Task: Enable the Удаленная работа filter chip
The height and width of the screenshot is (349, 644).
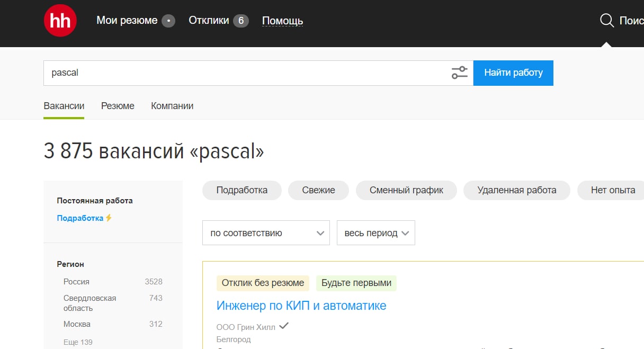Action: (516, 190)
